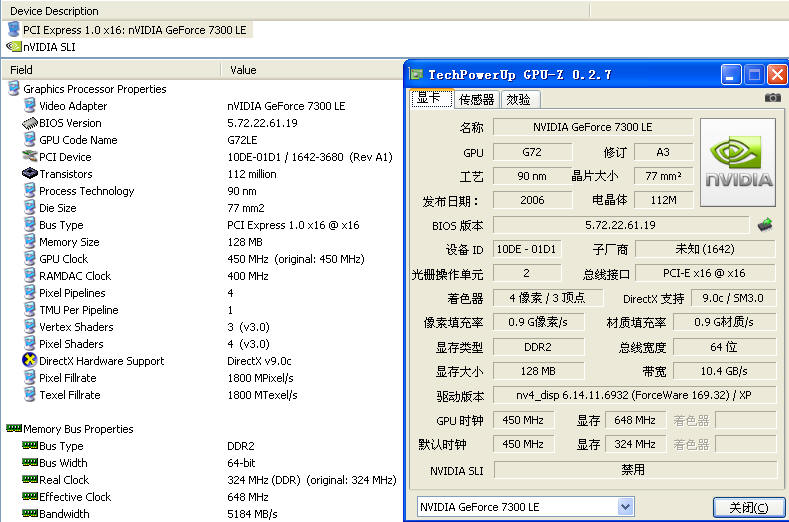The width and height of the screenshot is (789, 522).
Task: Switch to the 效验 tab
Action: 520,99
